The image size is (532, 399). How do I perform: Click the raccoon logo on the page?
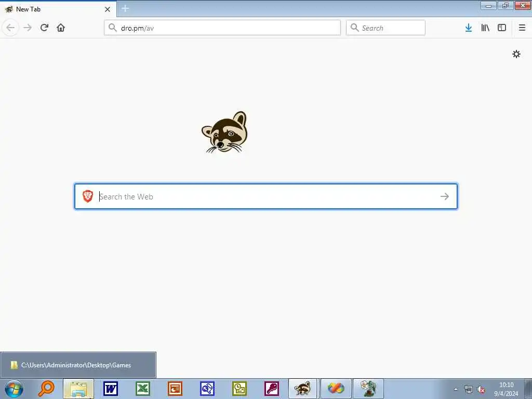tap(224, 132)
